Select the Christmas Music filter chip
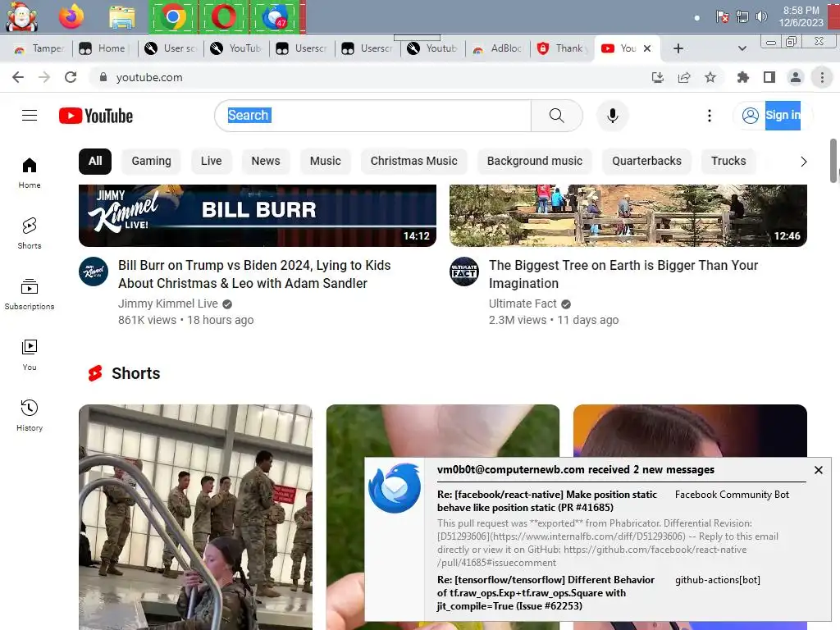The image size is (840, 630). pos(413,162)
